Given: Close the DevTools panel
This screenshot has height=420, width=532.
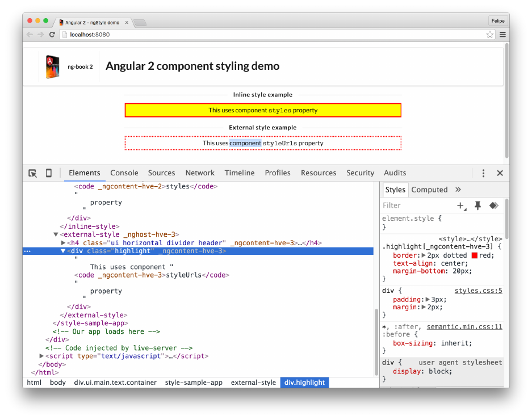Looking at the screenshot, I should click(500, 173).
